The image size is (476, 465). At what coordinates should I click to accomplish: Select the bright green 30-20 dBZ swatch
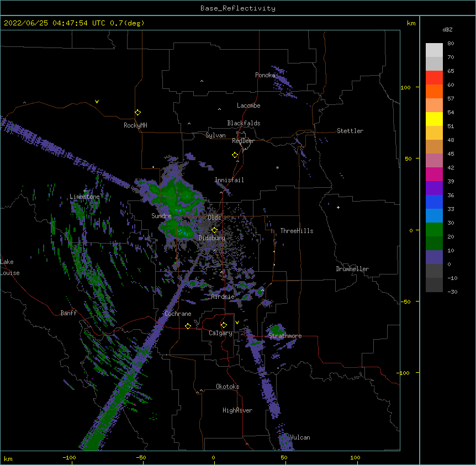[434, 230]
